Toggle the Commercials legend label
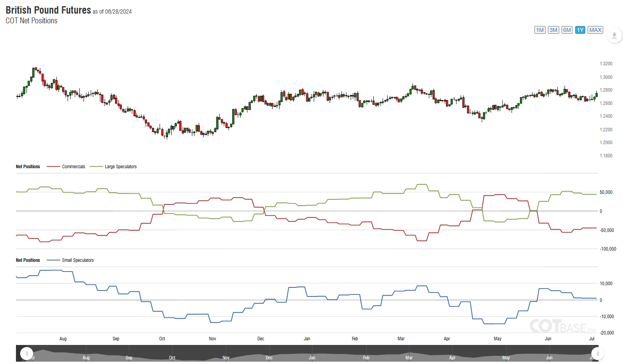Image resolution: width=623 pixels, height=364 pixels. pyautogui.click(x=73, y=167)
